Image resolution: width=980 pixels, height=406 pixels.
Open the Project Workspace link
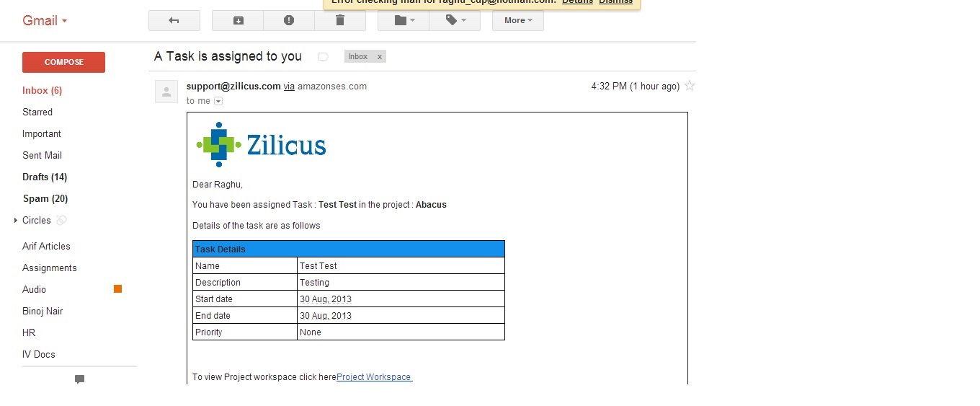(374, 377)
